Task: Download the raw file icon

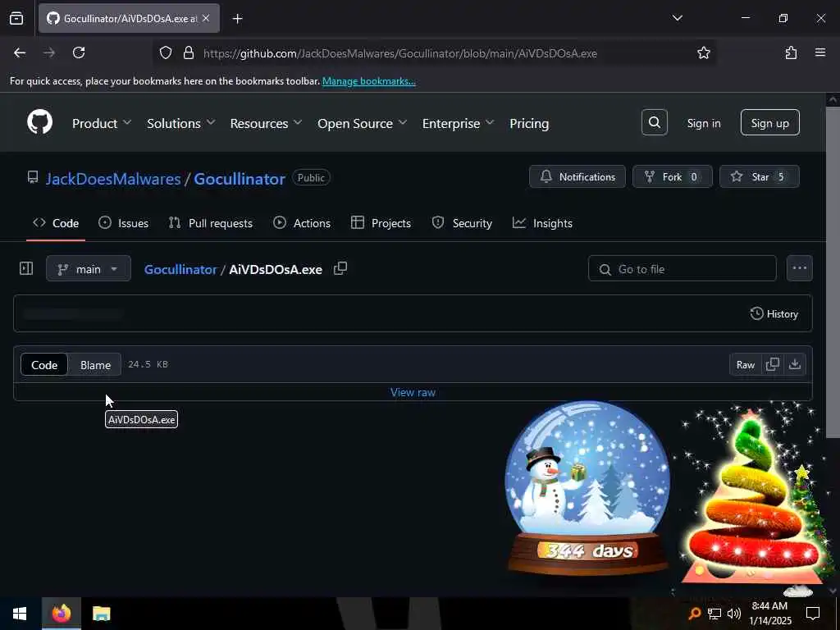Action: pyautogui.click(x=794, y=364)
